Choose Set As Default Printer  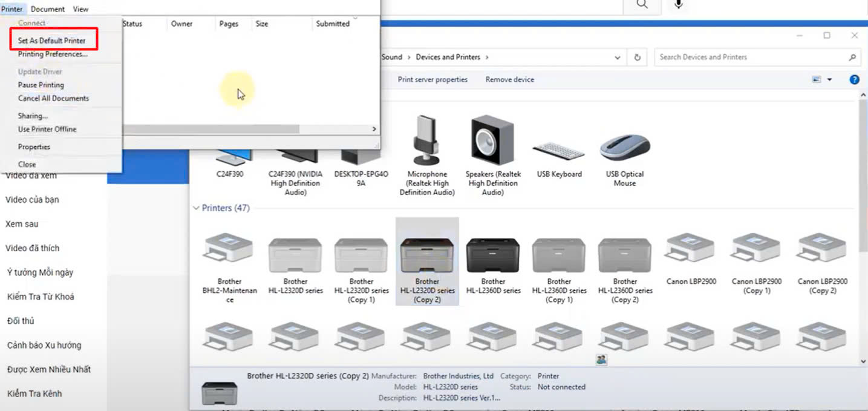(53, 39)
